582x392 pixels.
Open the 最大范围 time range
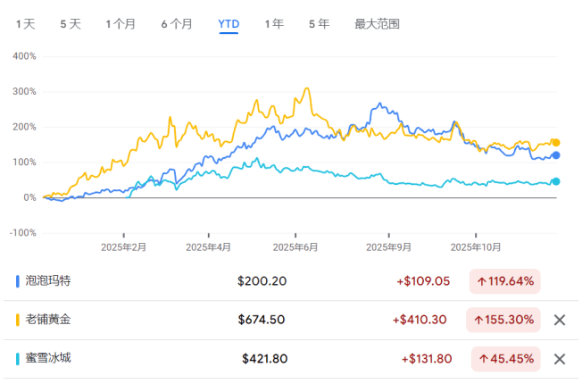coord(377,24)
